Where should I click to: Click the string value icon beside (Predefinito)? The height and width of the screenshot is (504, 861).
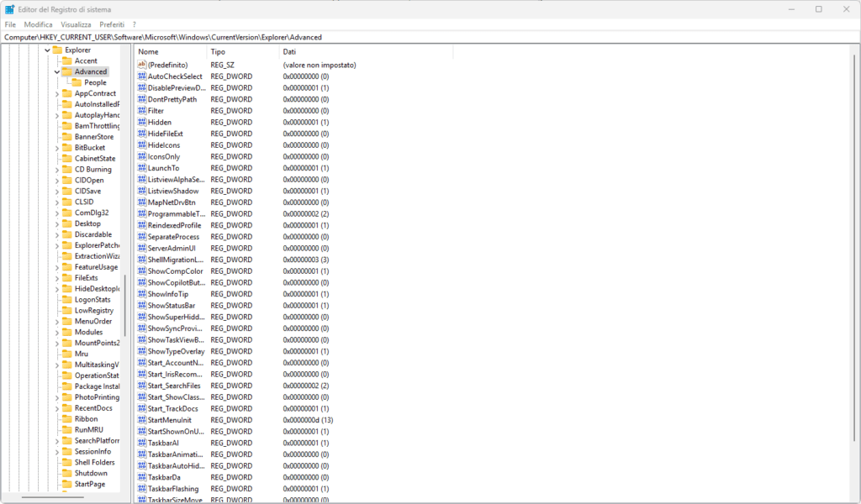pos(141,65)
